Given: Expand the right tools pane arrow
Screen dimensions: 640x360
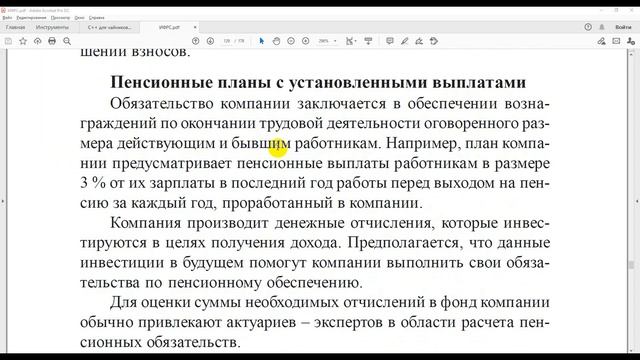Looking at the screenshot, I should (x=637, y=201).
